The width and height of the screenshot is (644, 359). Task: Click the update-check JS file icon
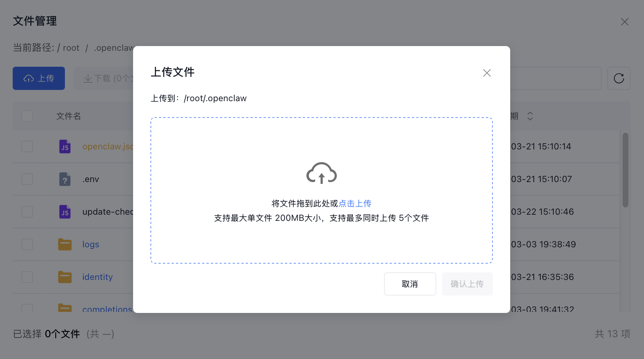(65, 212)
